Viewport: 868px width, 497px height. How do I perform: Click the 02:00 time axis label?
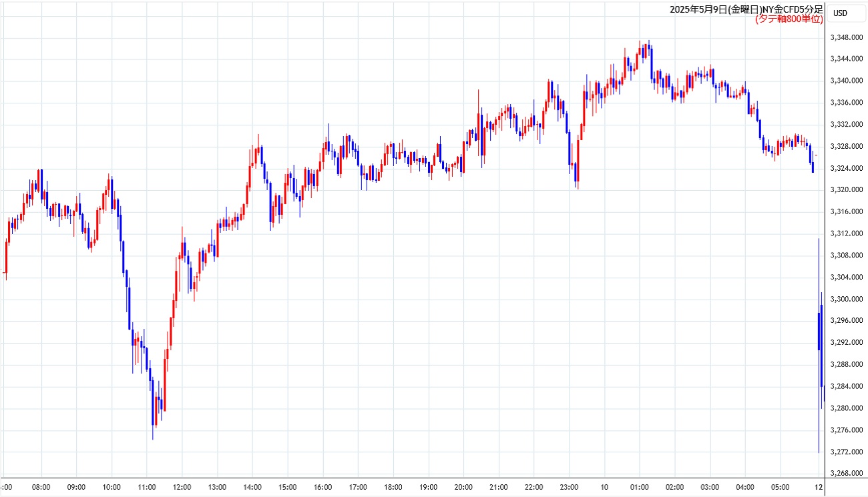pos(674,487)
